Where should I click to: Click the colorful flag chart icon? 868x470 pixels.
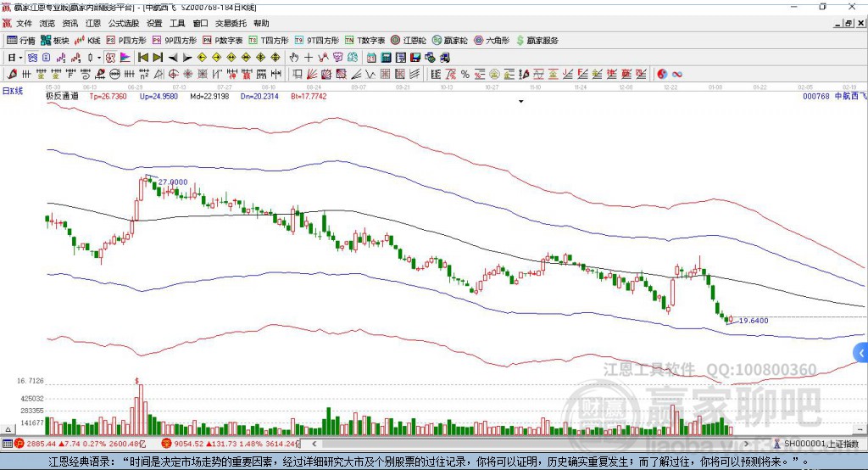[x=125, y=58]
